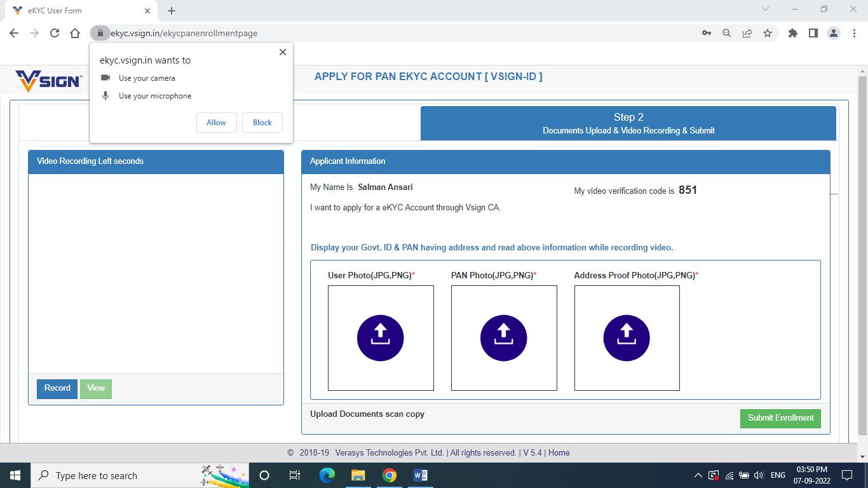Expand the tab search chevron
The image size is (868, 488).
pyautogui.click(x=766, y=9)
